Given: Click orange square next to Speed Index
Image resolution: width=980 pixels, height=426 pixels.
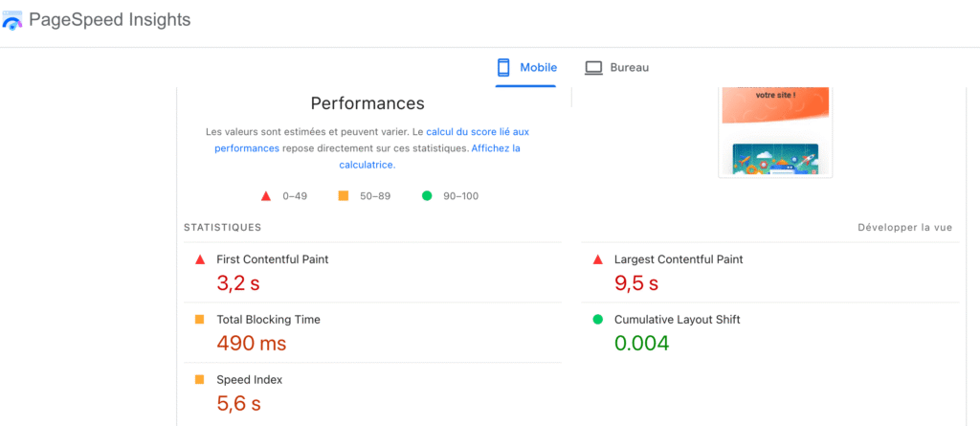Looking at the screenshot, I should click(x=200, y=379).
